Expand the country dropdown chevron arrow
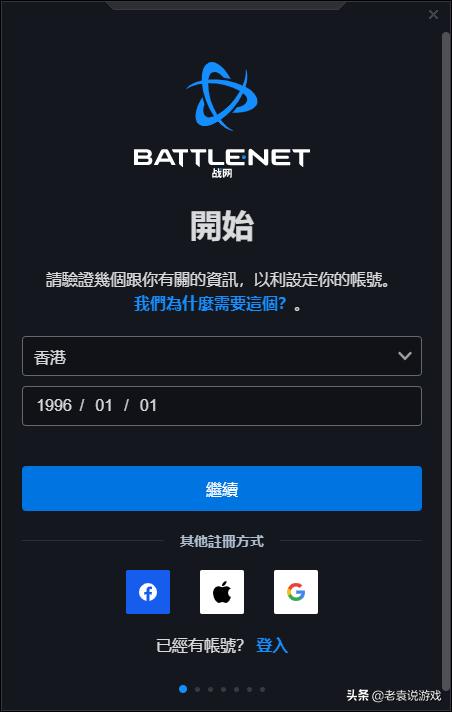The height and width of the screenshot is (712, 452). pyautogui.click(x=405, y=356)
